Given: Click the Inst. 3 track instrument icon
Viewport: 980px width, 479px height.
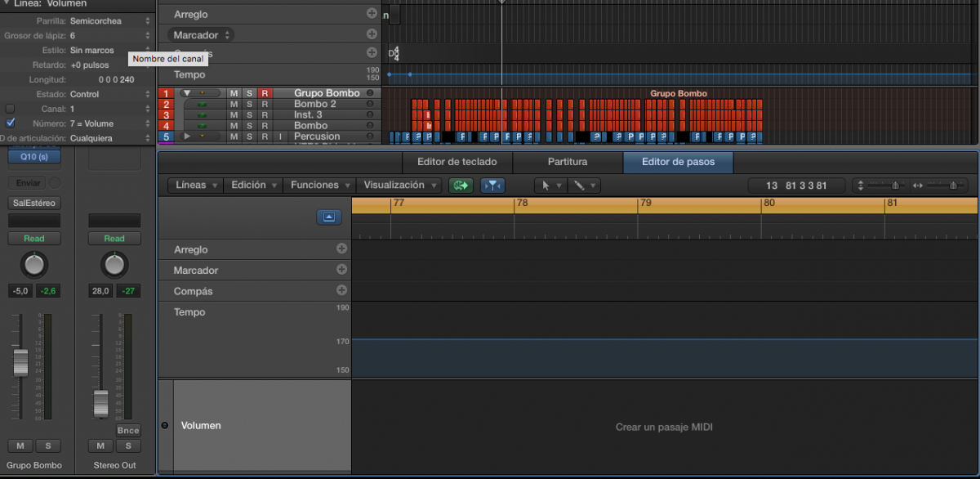Looking at the screenshot, I should click(x=201, y=115).
